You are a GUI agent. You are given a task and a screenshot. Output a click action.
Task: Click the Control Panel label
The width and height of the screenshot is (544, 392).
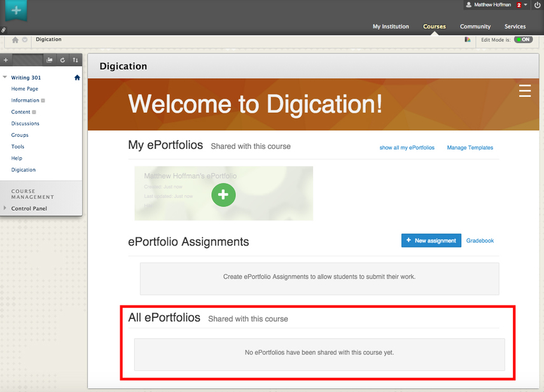[29, 209]
